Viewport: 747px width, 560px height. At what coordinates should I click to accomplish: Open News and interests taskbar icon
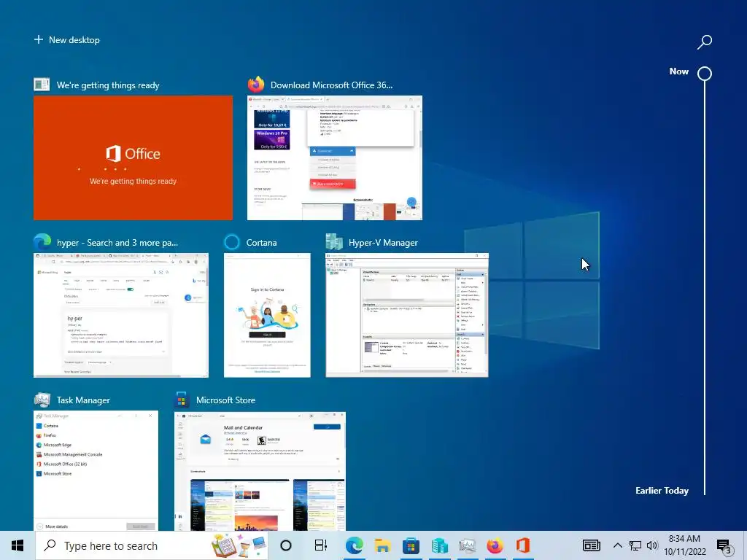(x=591, y=545)
